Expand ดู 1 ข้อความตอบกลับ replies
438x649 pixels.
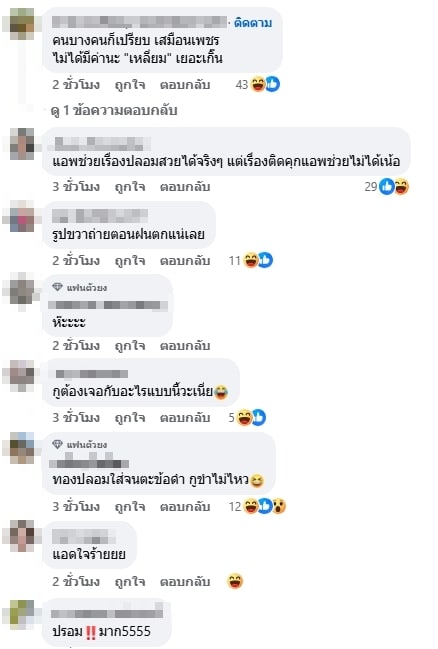(114, 111)
